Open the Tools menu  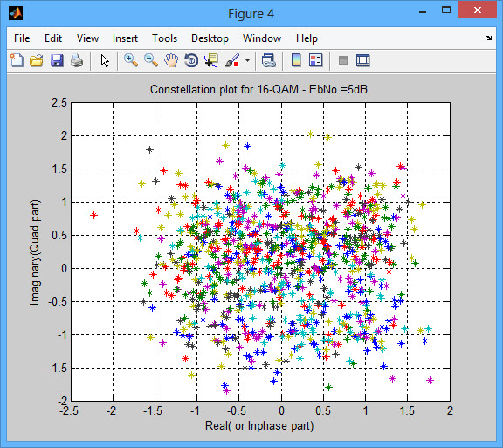tap(164, 38)
